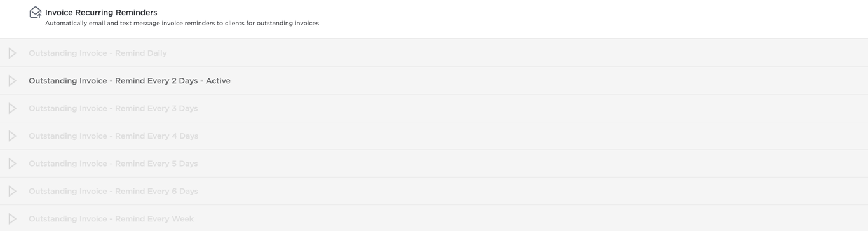
Task: Click the envelope icon beside Invoice Recurring Reminders
Action: (36, 13)
